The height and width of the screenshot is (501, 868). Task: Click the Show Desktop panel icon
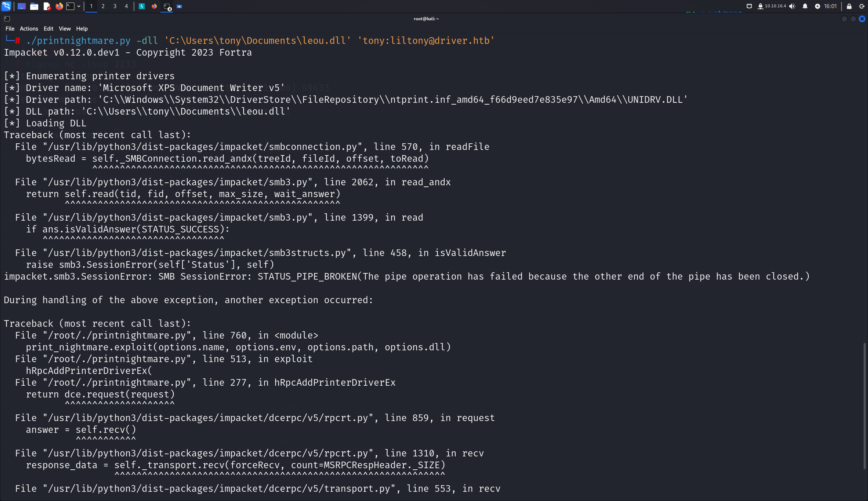pyautogui.click(x=22, y=6)
